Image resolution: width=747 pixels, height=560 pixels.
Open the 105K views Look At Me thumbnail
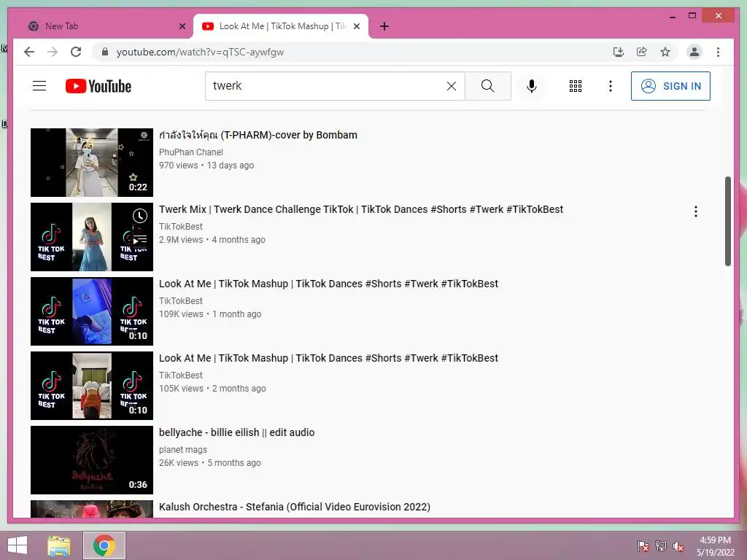click(x=92, y=386)
